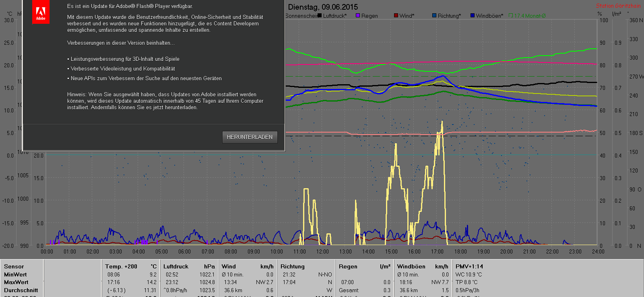644x297 pixels.
Task: Click the max wind value 'NW 2.7'
Action: (264, 282)
